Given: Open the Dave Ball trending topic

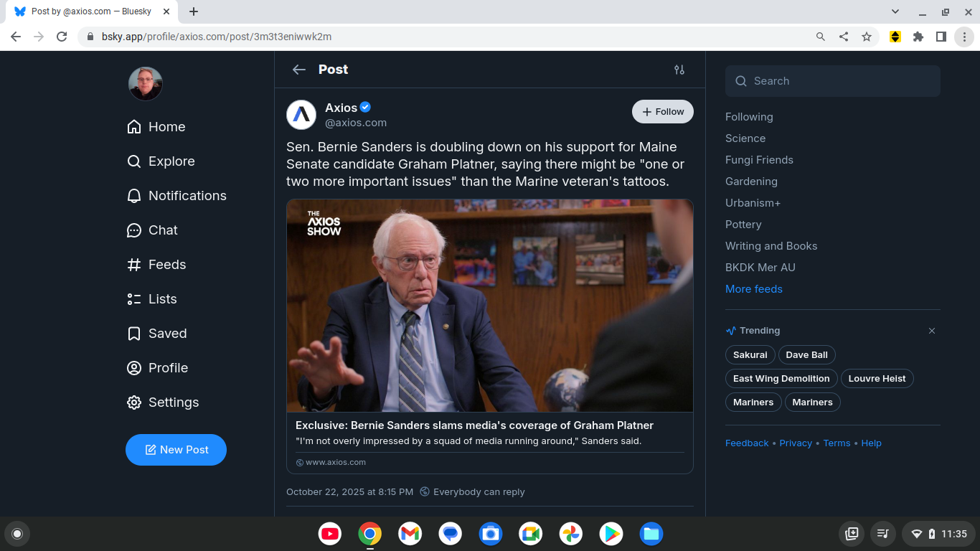Looking at the screenshot, I should [x=806, y=355].
